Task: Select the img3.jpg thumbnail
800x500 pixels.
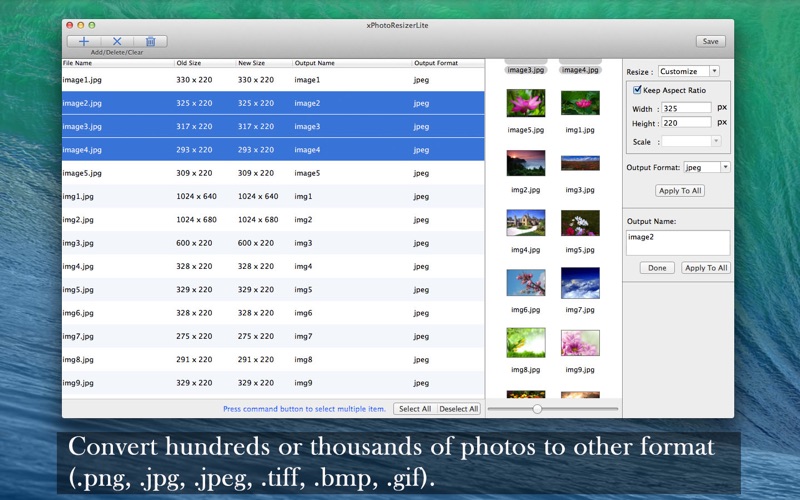Action: 580,163
